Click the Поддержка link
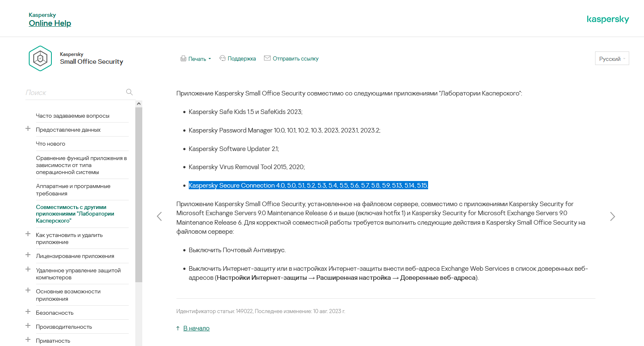The width and height of the screenshot is (644, 346). (242, 59)
